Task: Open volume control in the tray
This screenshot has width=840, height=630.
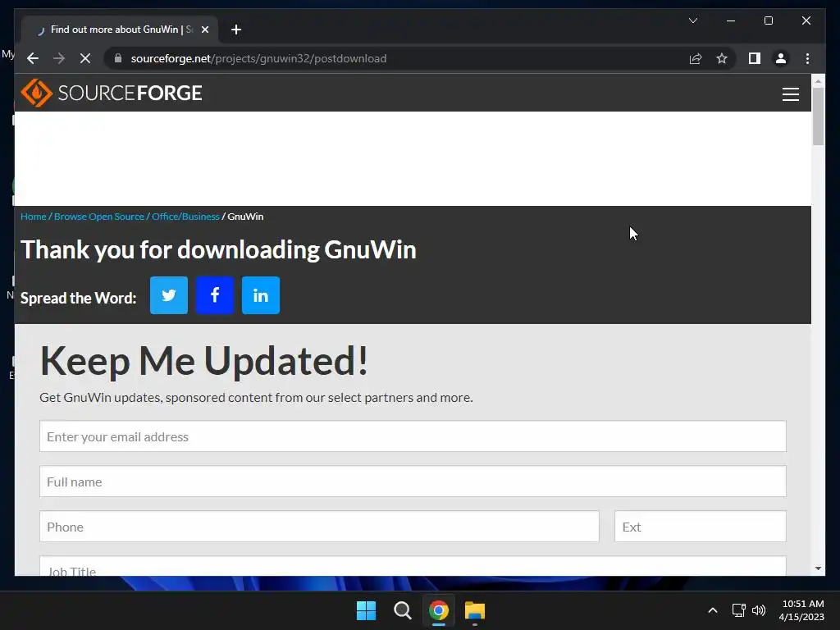Action: pyautogui.click(x=759, y=610)
